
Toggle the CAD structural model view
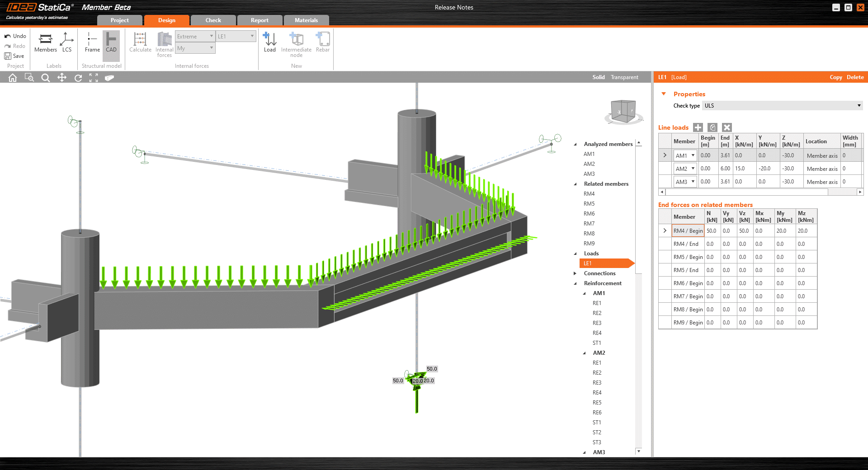(111, 42)
